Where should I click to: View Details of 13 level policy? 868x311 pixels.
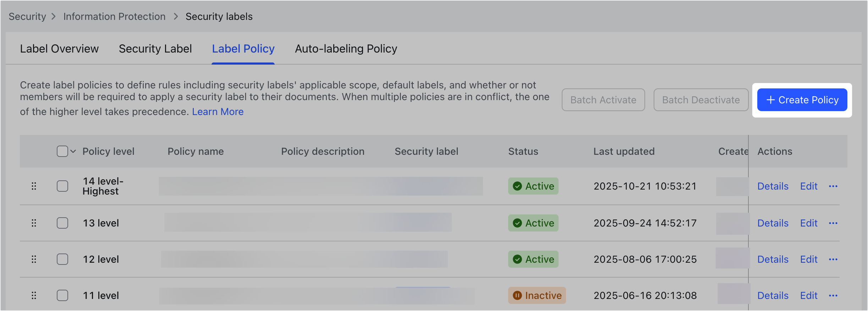773,223
